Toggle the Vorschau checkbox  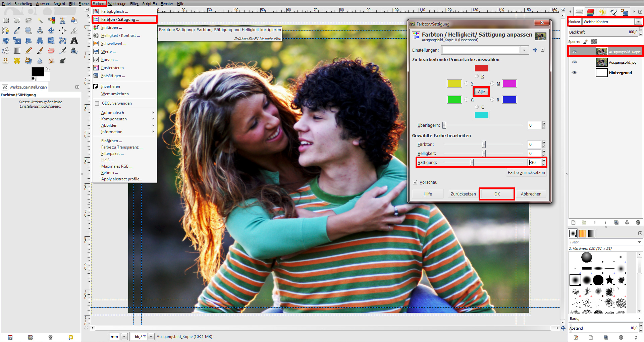[415, 182]
